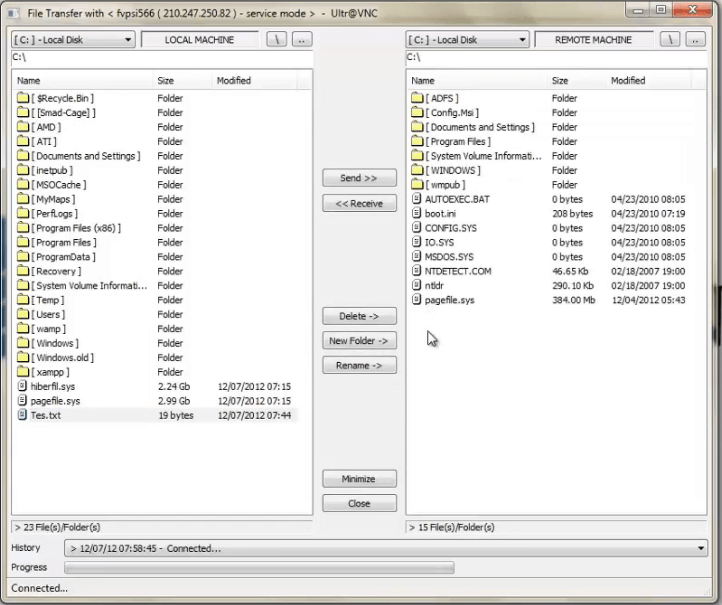Click the remote path field showing C:\
722x605 pixels.
pyautogui.click(x=557, y=58)
